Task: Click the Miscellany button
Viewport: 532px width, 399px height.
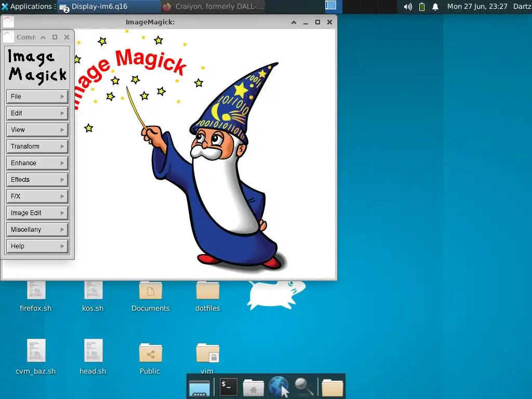Action: point(37,230)
